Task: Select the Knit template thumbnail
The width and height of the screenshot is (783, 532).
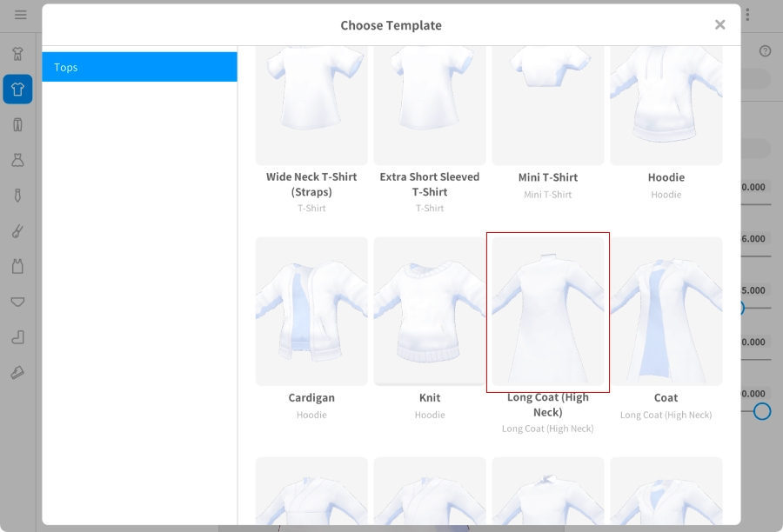Action: 430,311
